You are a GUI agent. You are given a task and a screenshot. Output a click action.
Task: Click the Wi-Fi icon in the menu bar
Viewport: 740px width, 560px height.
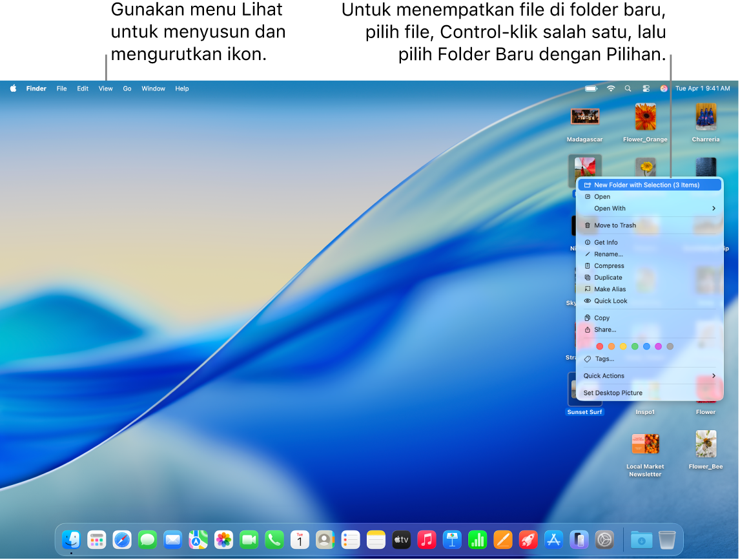(610, 88)
